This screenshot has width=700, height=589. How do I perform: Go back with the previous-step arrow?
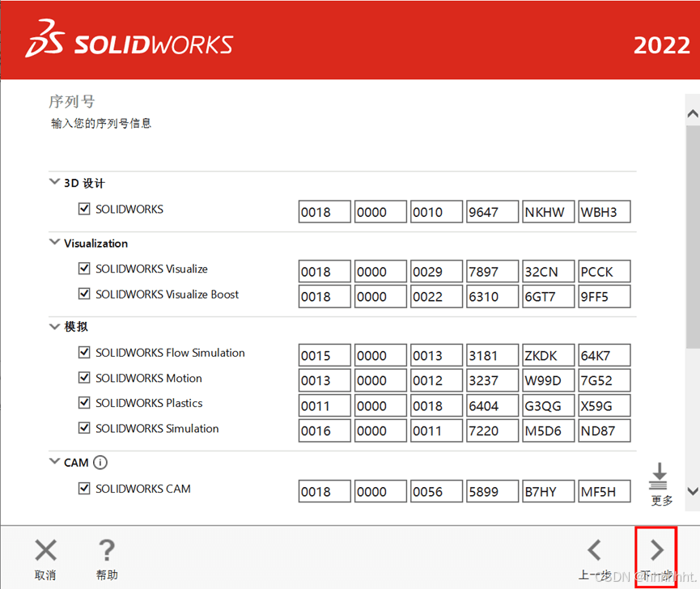coord(594,549)
